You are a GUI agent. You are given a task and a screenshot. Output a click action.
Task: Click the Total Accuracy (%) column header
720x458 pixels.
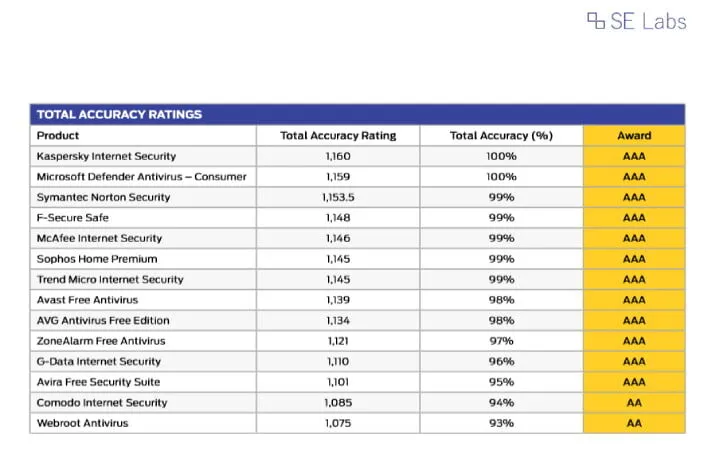tap(501, 136)
